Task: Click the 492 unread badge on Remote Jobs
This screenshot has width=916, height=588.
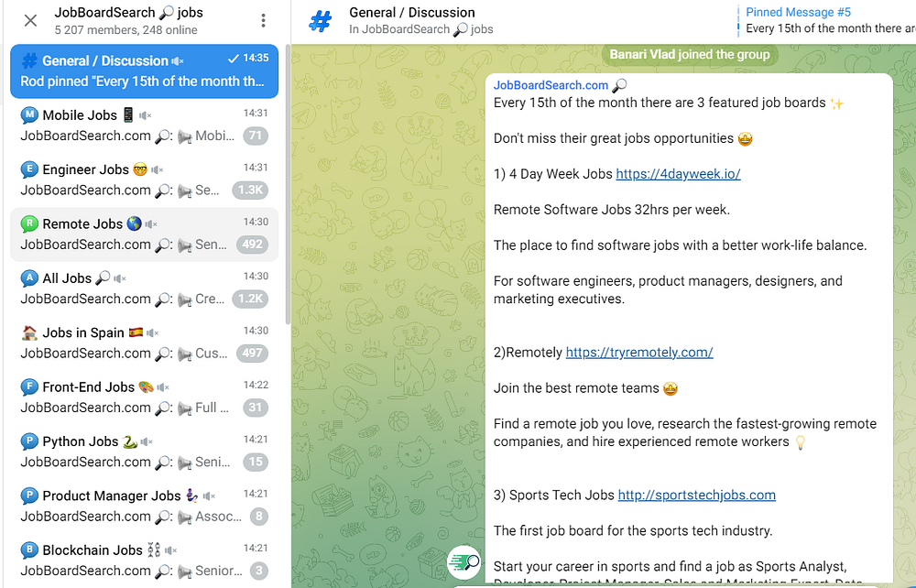Action: click(x=253, y=245)
